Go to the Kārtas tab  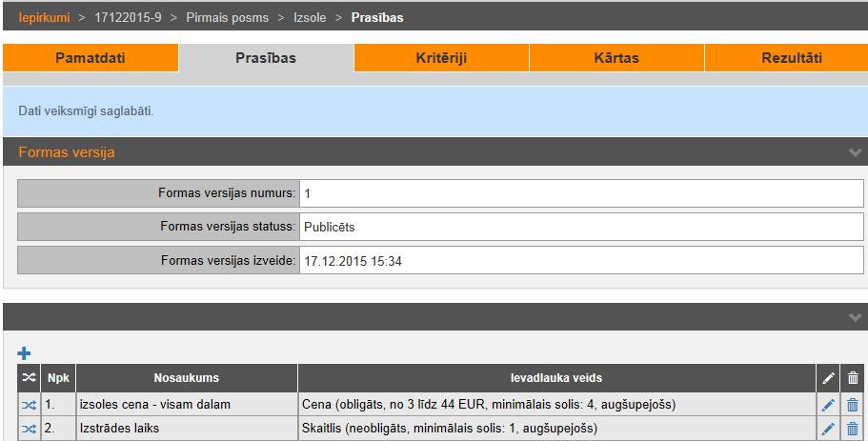616,58
